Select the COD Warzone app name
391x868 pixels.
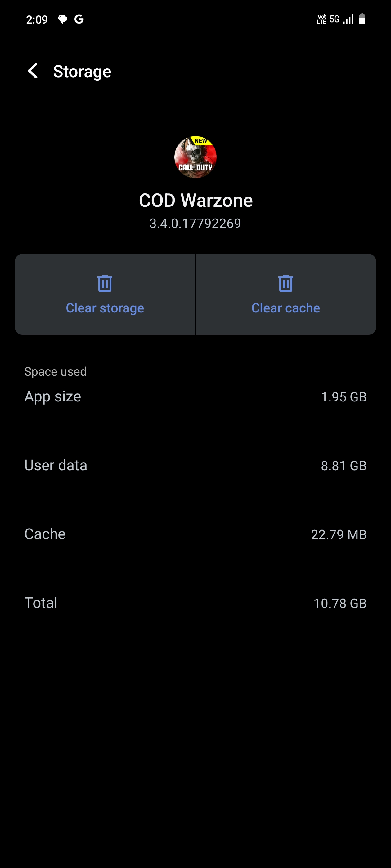pos(196,201)
